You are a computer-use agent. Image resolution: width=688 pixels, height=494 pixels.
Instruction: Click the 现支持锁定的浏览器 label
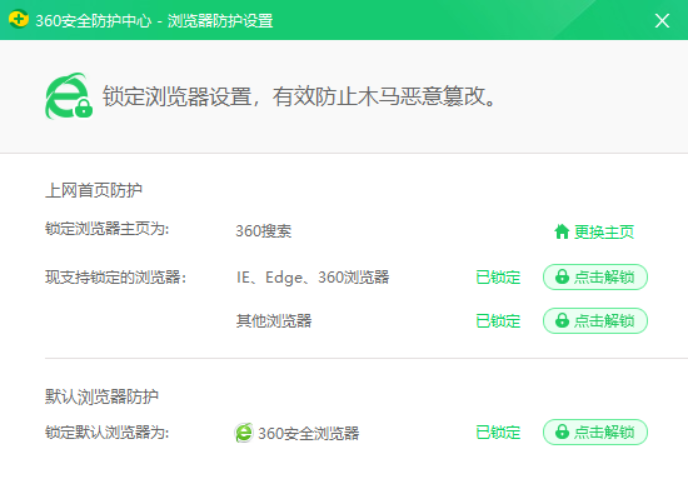click(x=116, y=277)
